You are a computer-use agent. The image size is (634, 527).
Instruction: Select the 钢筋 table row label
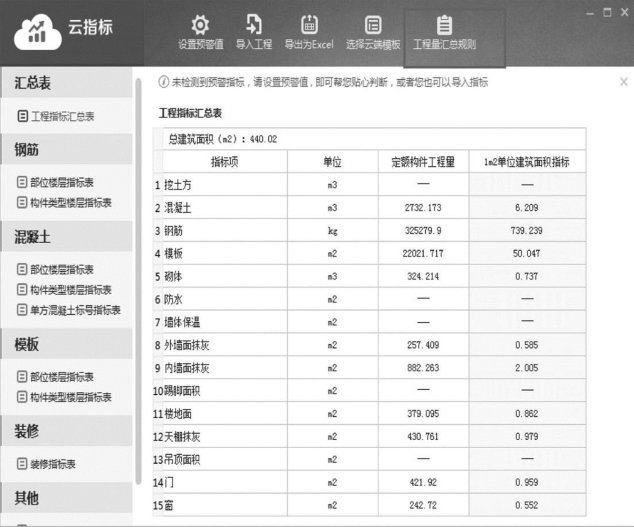click(x=173, y=231)
